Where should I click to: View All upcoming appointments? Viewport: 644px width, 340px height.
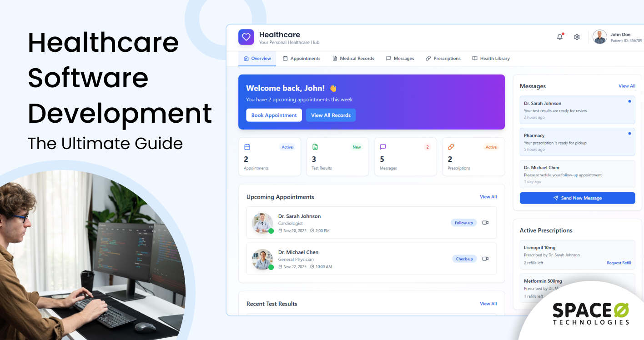tap(488, 197)
